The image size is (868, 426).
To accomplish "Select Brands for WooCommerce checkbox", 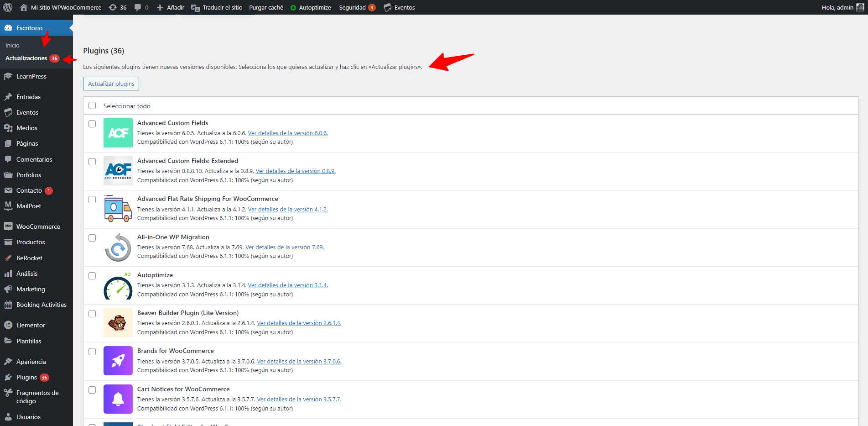I will (92, 352).
